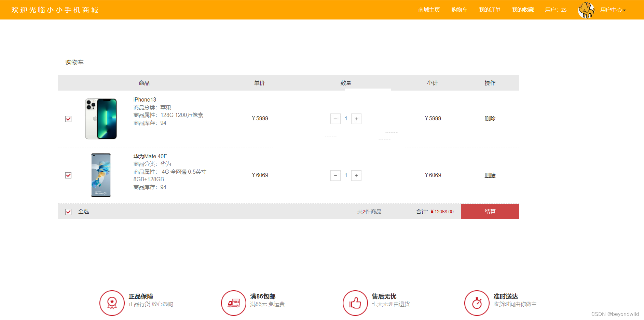Open 我的收藏 in the navigation bar
The width and height of the screenshot is (644, 320).
tap(523, 10)
